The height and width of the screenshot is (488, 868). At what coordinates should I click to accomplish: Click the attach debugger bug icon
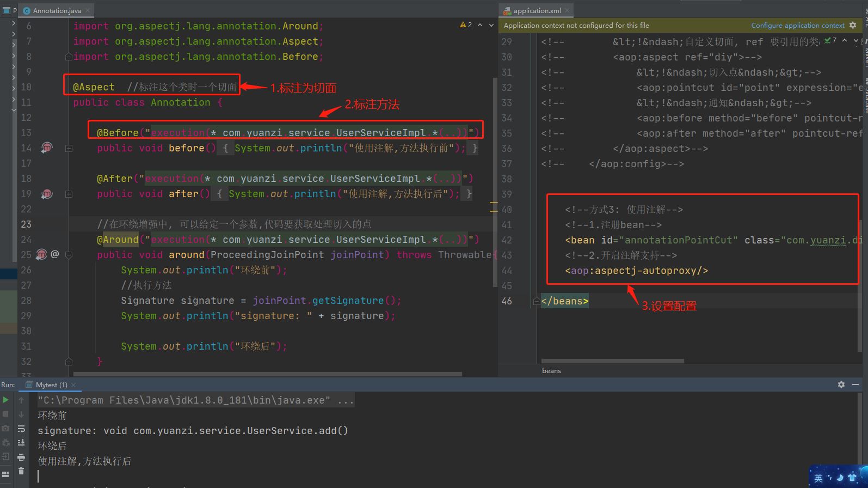(x=6, y=442)
